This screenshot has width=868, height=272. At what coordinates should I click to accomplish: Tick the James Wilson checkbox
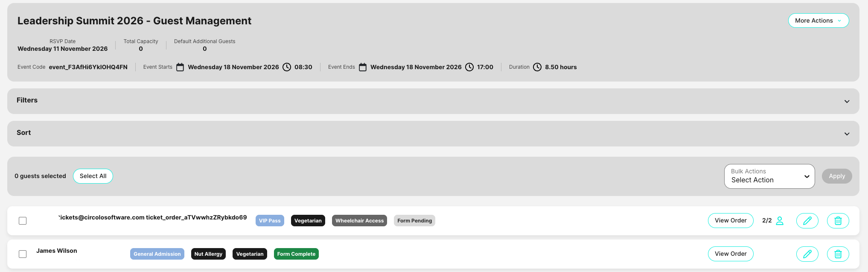[23, 254]
